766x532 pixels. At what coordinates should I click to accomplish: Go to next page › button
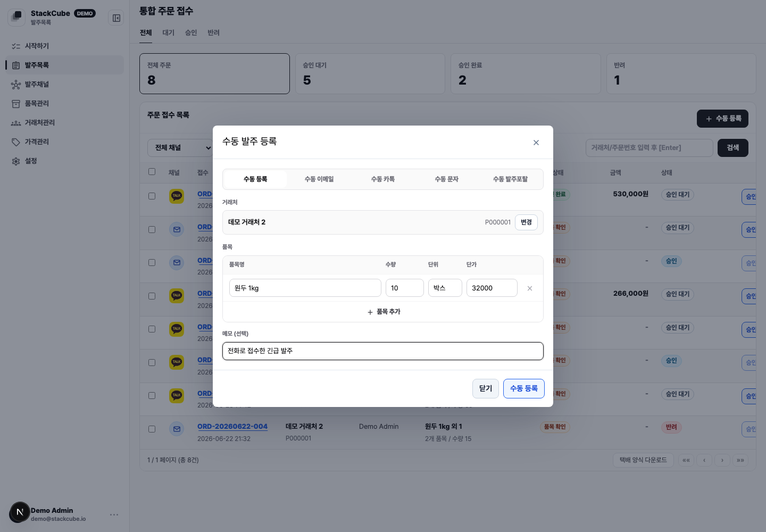click(722, 460)
